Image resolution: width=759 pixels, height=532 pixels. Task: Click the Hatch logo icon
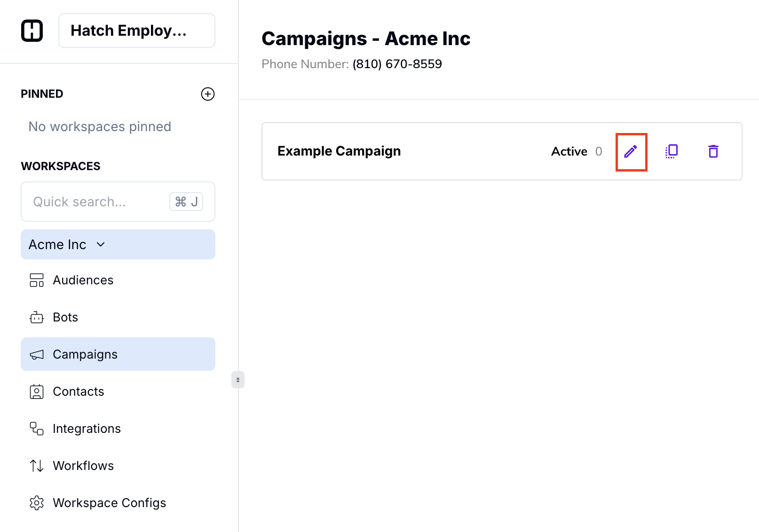coord(32,31)
